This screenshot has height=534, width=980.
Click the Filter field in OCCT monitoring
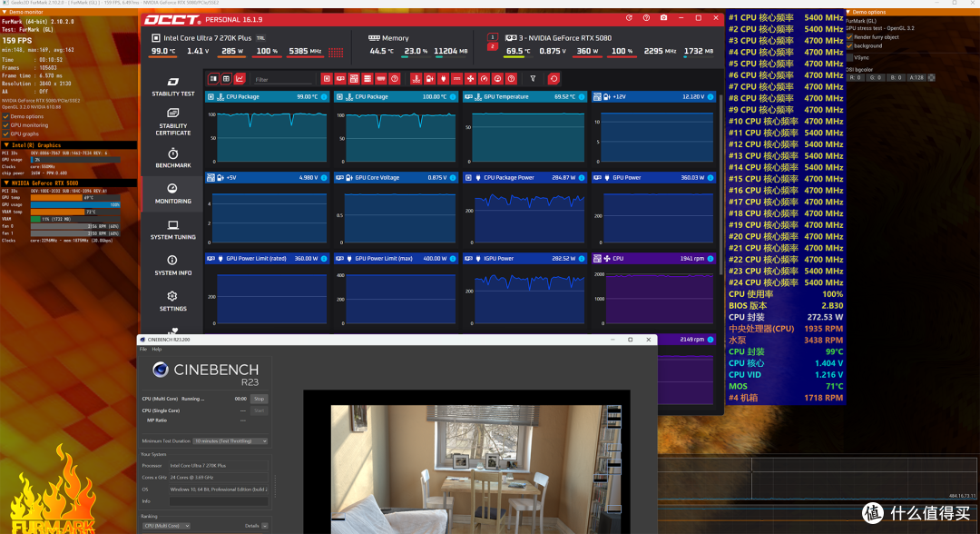pos(282,79)
